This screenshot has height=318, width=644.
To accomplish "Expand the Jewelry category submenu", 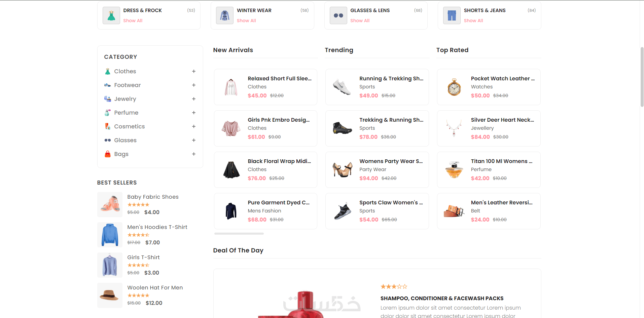I will click(194, 99).
